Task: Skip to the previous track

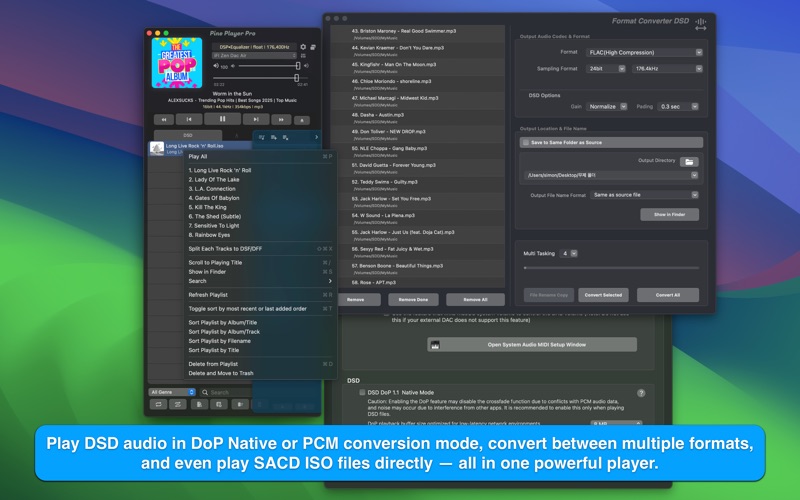Action: [189, 119]
